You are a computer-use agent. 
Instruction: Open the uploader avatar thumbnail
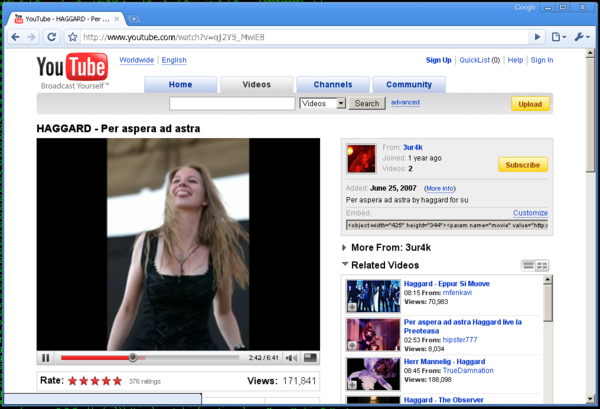pos(361,158)
